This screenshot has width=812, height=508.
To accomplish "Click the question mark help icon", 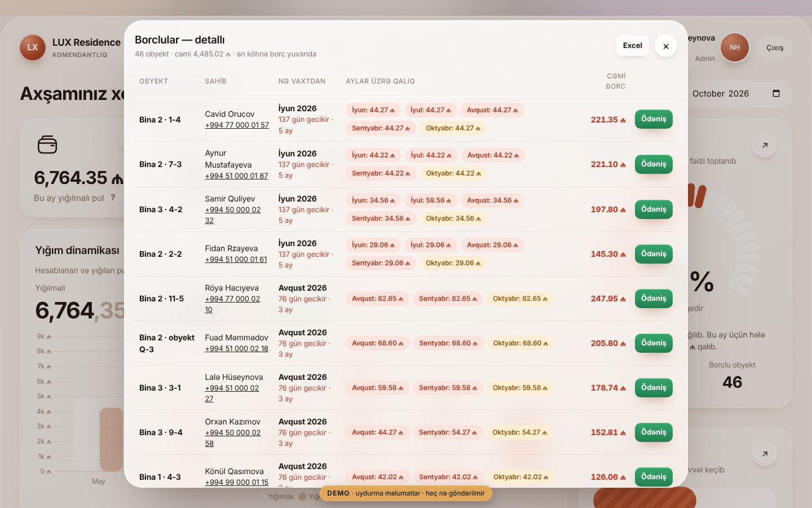I will click(x=113, y=198).
